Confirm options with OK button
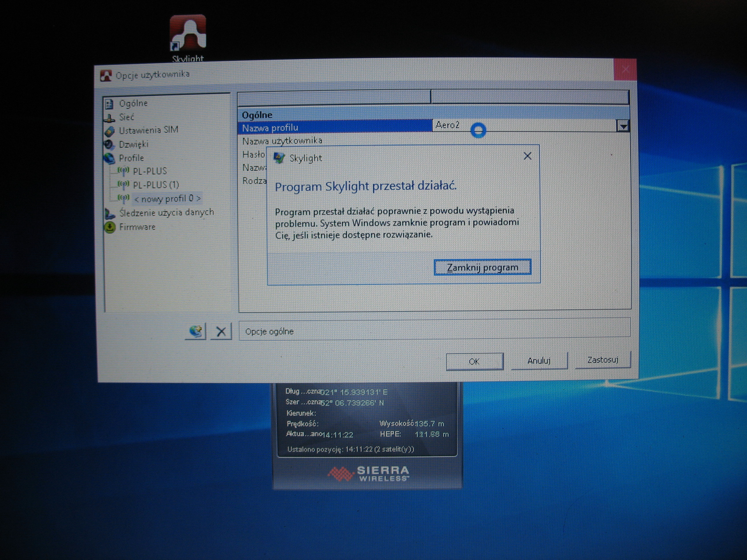Viewport: 747px width, 560px height. [474, 362]
